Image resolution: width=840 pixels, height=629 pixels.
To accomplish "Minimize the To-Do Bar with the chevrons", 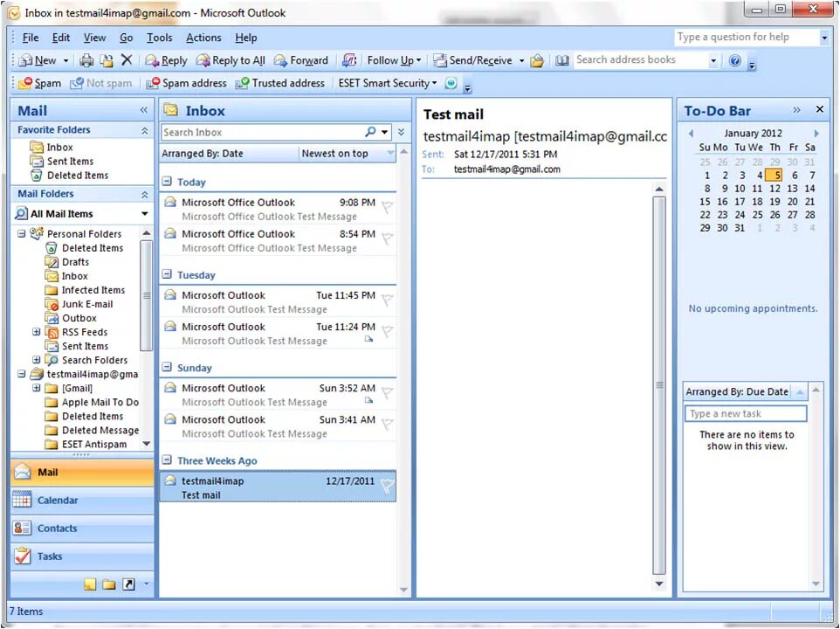I will (x=796, y=110).
